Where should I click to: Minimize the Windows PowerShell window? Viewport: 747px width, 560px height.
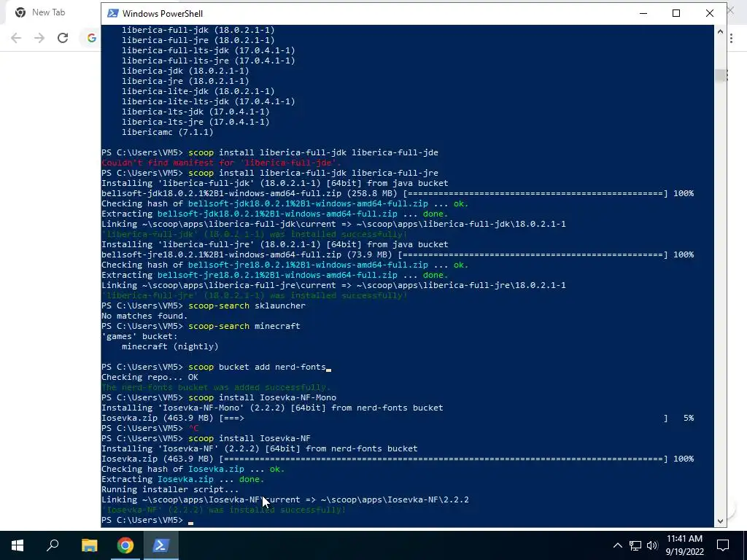point(643,13)
